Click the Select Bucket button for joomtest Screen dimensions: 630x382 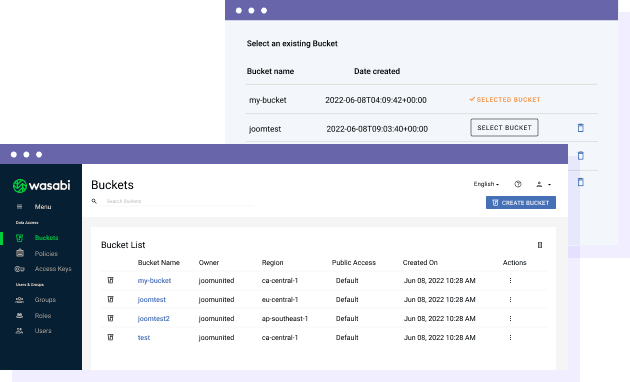[504, 128]
